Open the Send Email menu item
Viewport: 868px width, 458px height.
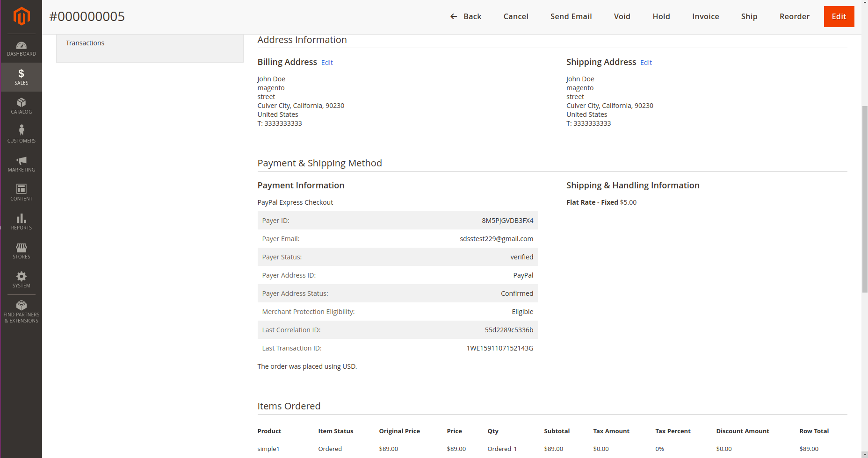pyautogui.click(x=571, y=16)
